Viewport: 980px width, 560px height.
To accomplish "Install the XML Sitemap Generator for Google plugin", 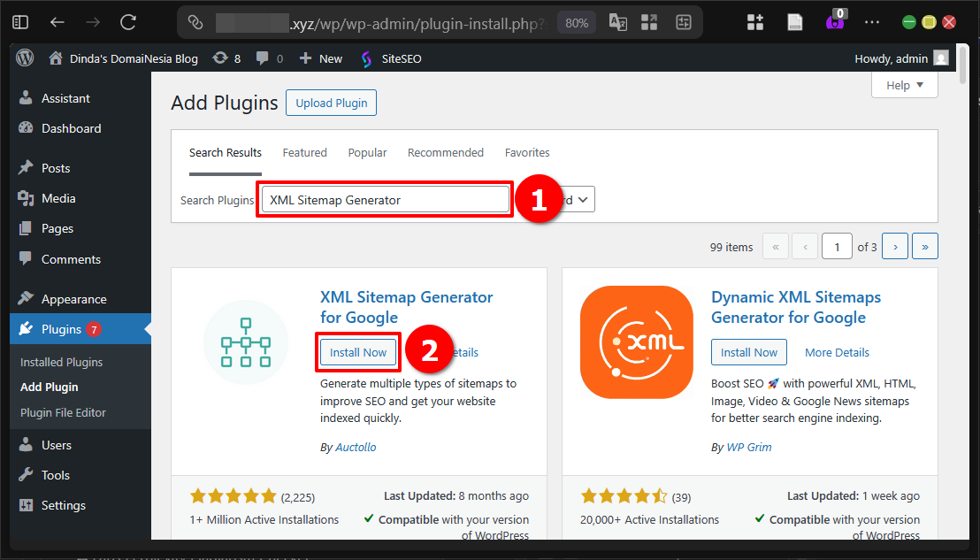I will [357, 351].
